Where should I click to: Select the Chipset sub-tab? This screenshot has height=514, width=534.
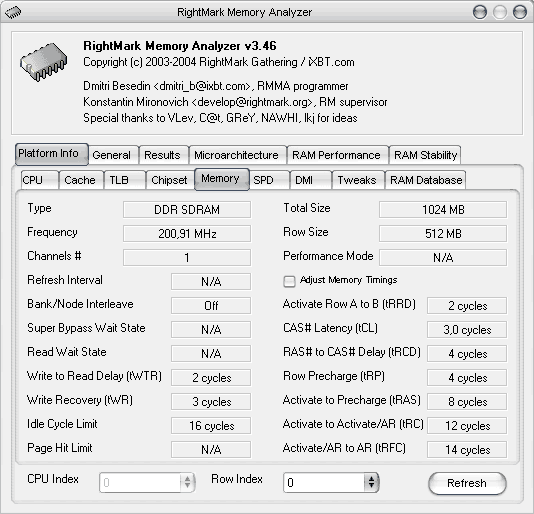(169, 180)
